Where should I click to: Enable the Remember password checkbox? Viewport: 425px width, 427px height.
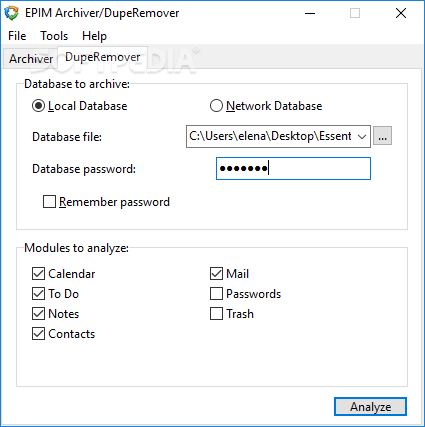49,202
